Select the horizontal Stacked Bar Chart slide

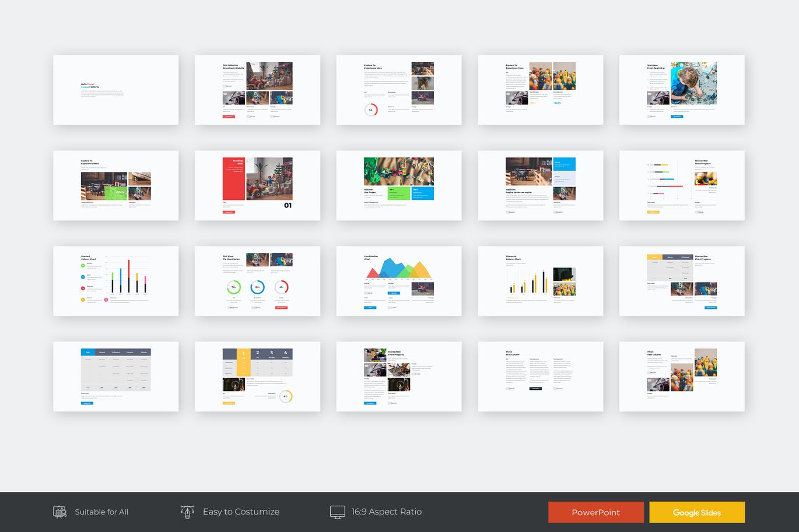click(x=682, y=185)
